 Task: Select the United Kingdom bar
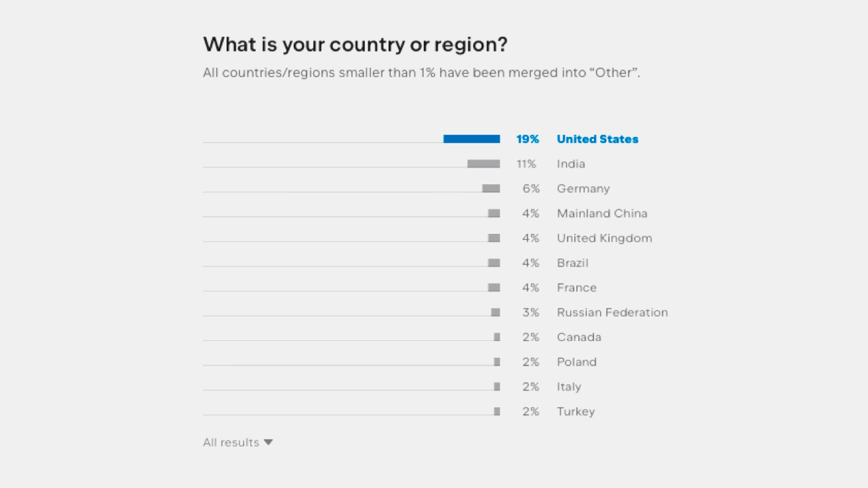494,238
